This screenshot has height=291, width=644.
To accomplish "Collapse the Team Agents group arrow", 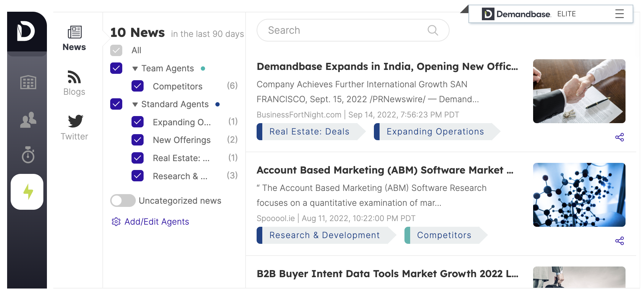I will tap(135, 68).
